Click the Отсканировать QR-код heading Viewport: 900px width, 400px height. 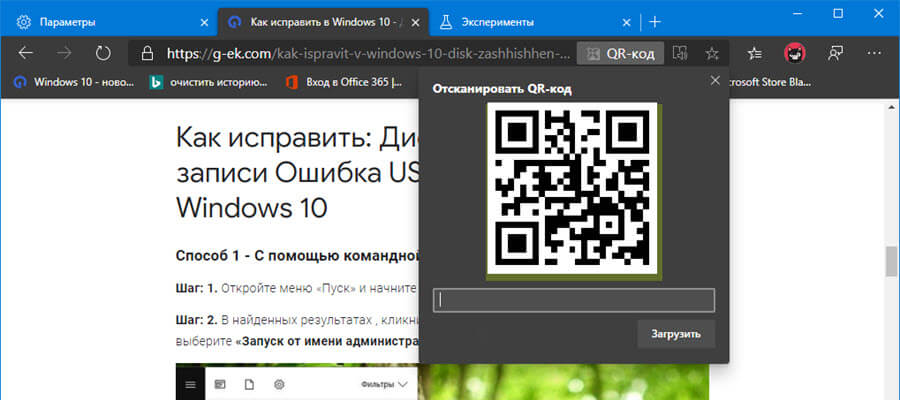coord(502,90)
